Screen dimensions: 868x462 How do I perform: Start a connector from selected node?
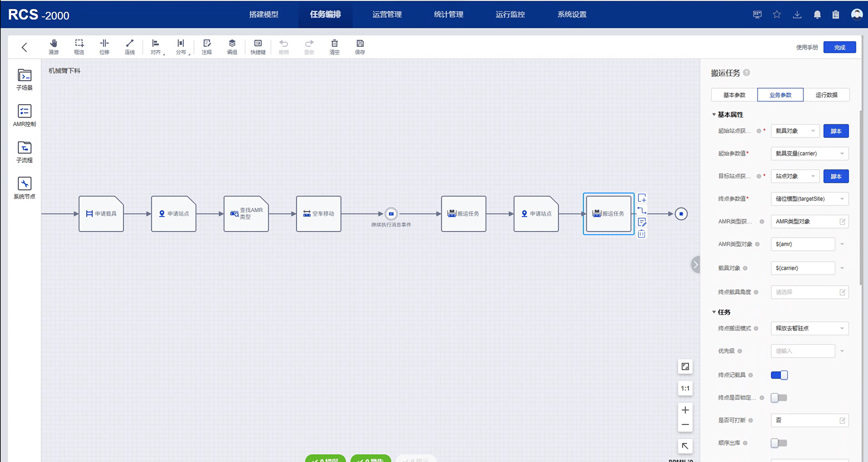tap(642, 210)
